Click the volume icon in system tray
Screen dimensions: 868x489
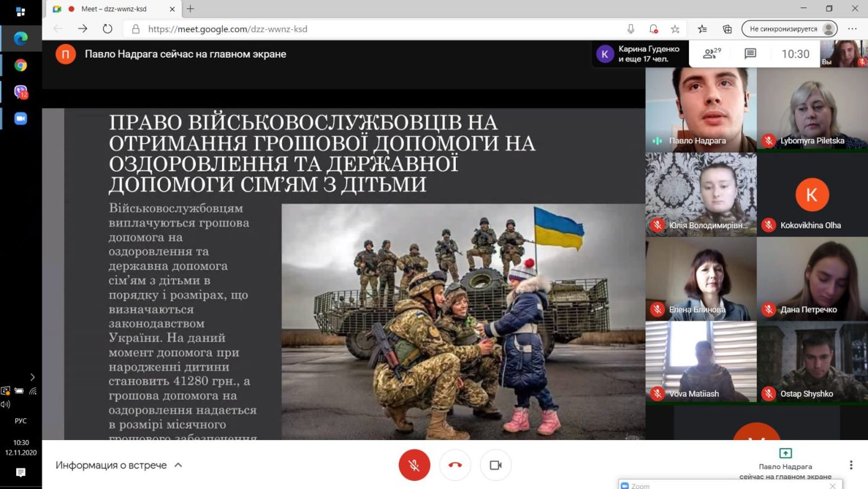click(5, 405)
